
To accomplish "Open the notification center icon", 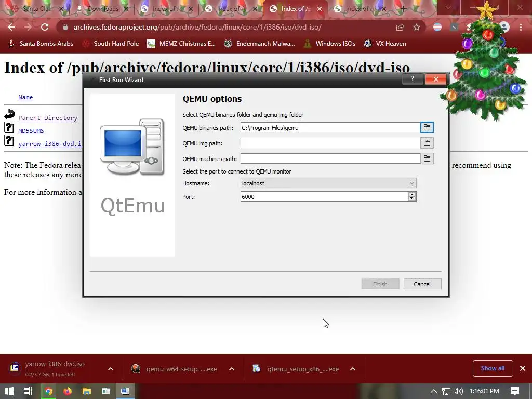I will pos(515,391).
